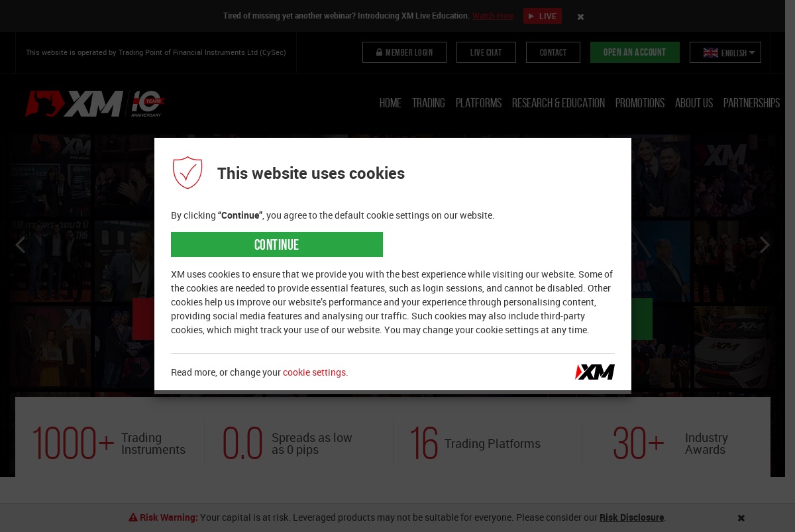Open the Member Login button

click(x=404, y=52)
